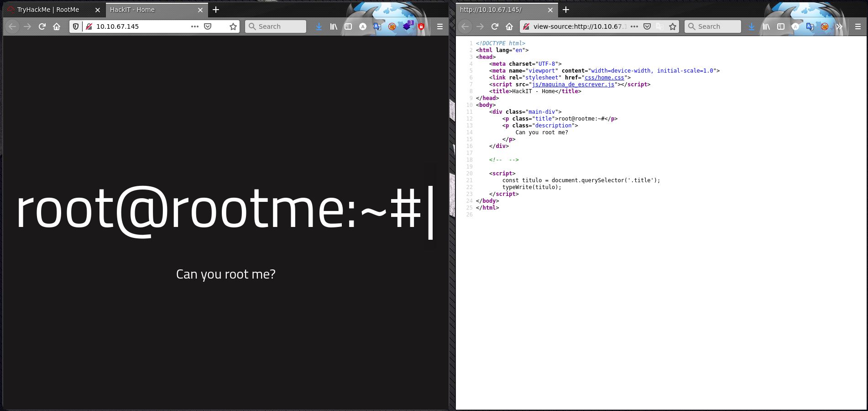Click the round 'A' extension icon in left window
The height and width of the screenshot is (411, 868).
(363, 26)
